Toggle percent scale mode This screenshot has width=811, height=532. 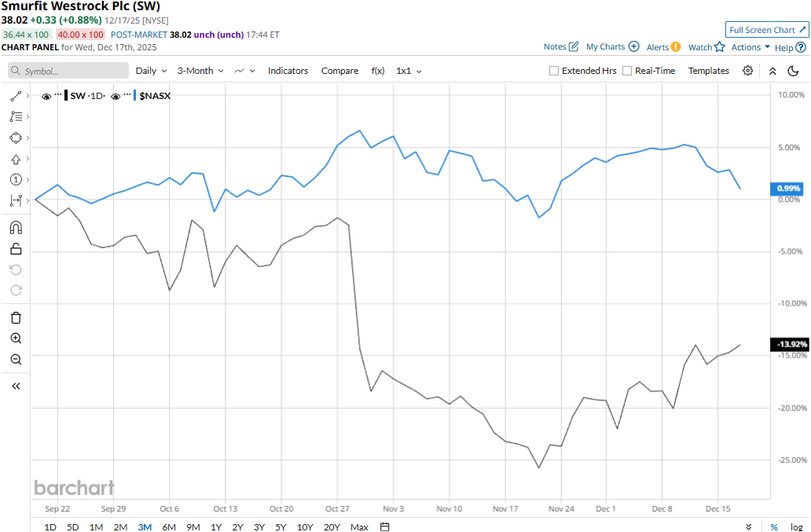pyautogui.click(x=774, y=526)
